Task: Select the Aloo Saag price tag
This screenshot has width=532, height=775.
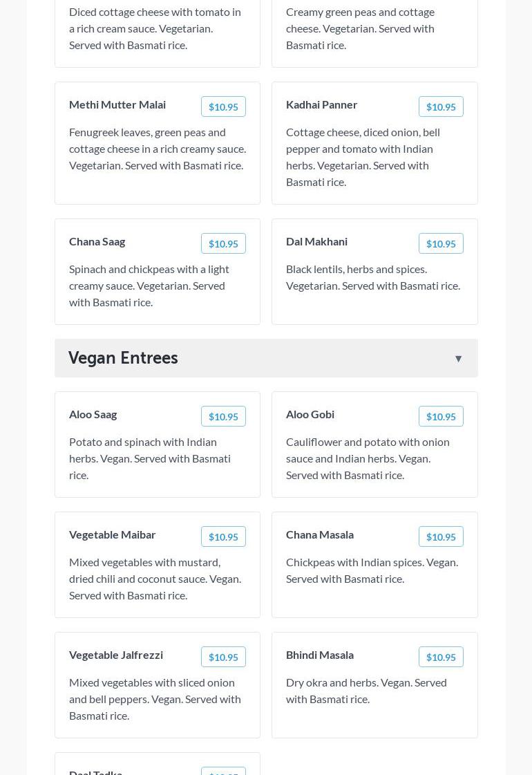Action: click(223, 416)
